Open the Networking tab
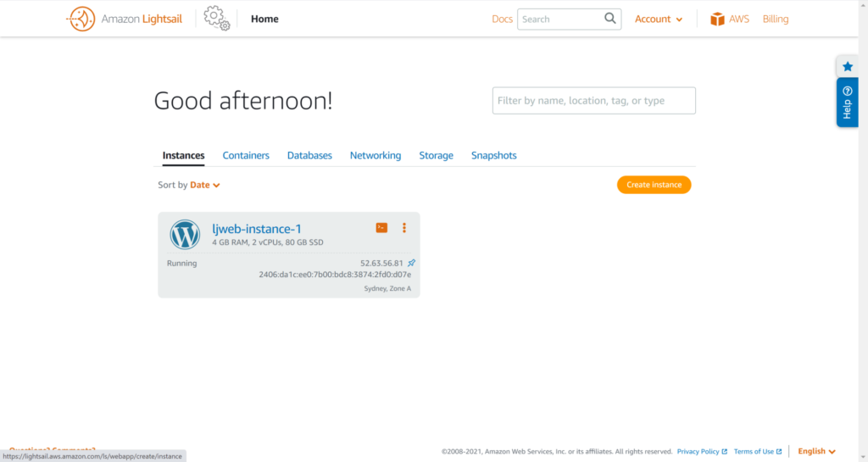This screenshot has width=868, height=462. pos(376,155)
